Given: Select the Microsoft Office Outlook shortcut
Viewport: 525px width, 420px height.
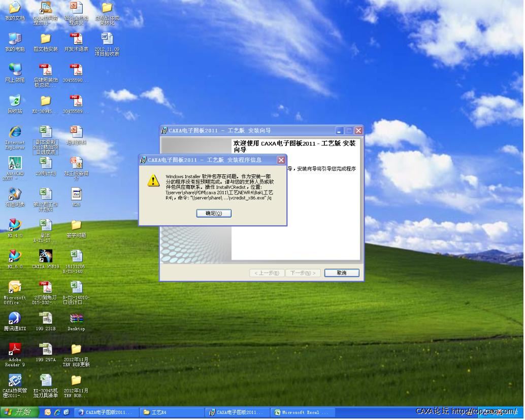Looking at the screenshot, I should click(15, 293).
